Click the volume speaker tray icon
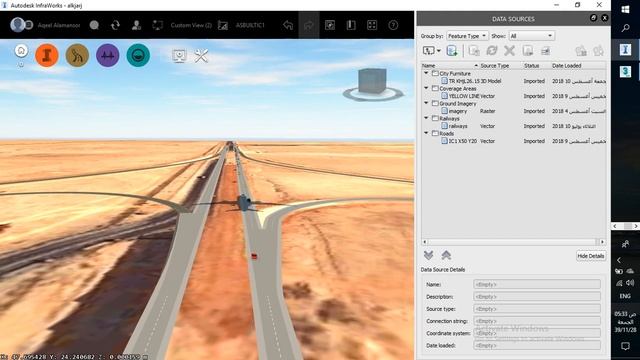This screenshot has width=640, height=360. 631,283
